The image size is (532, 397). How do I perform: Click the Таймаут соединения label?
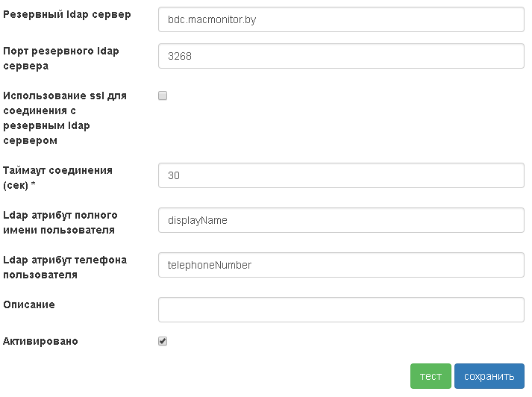[x=58, y=170]
